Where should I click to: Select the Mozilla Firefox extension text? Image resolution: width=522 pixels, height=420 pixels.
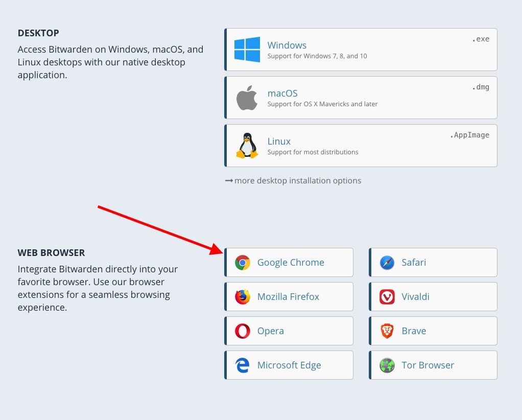[288, 297]
